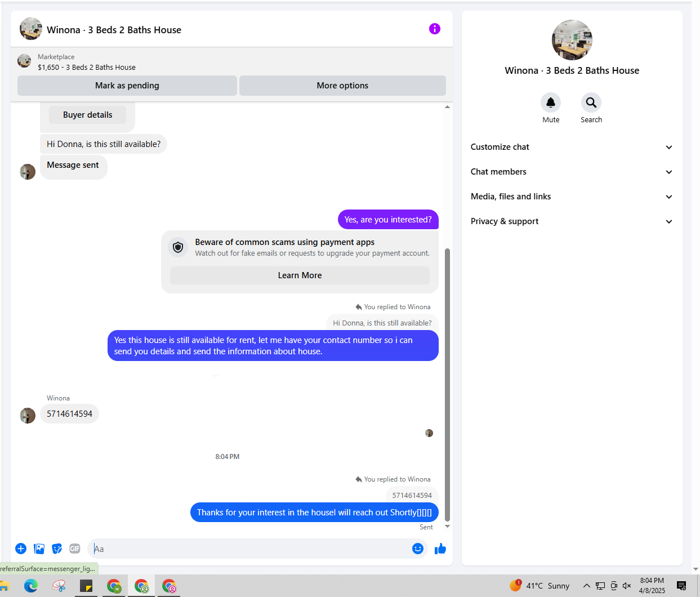Click the volume muted speaker icon
700x597 pixels.
pyautogui.click(x=627, y=586)
